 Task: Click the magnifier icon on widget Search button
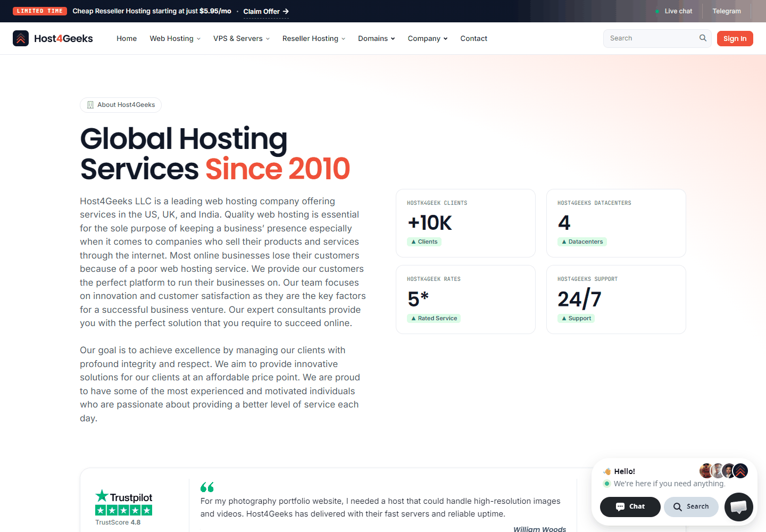click(678, 507)
